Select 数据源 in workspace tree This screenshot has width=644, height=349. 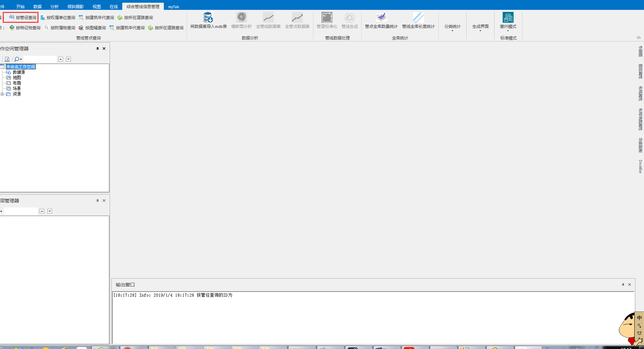(19, 72)
